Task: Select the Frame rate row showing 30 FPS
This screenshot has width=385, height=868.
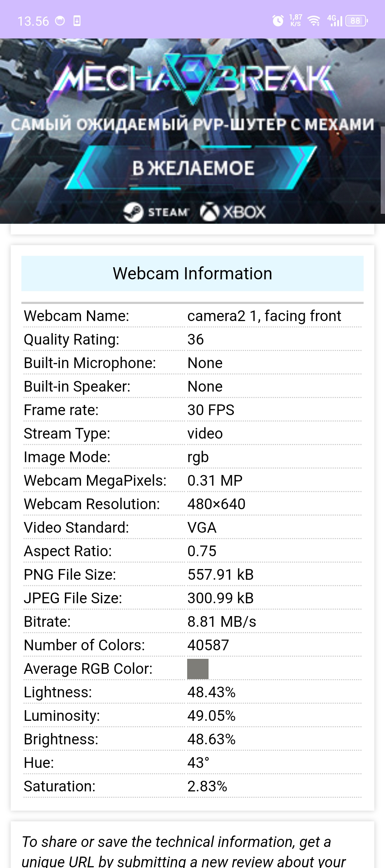Action: tap(211, 410)
